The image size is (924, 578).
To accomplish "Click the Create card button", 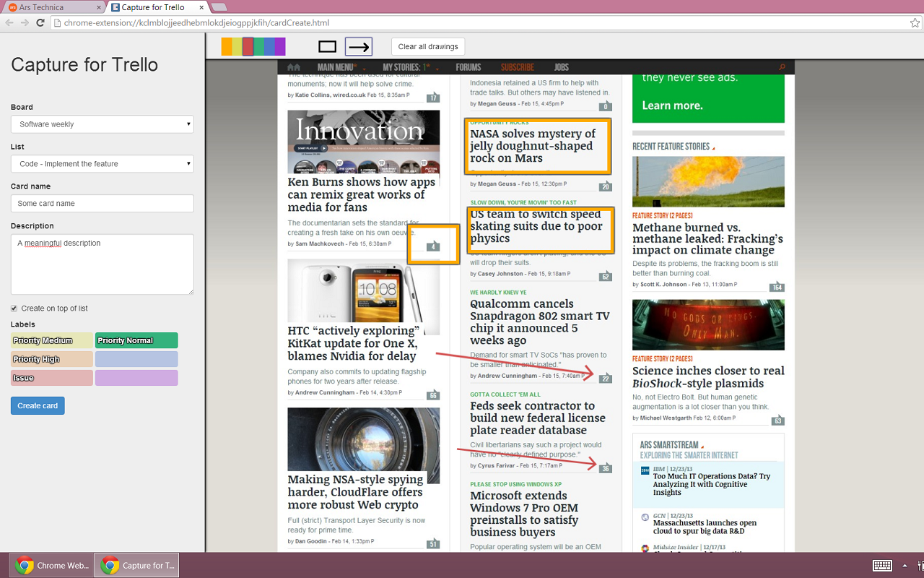I will pyautogui.click(x=38, y=406).
